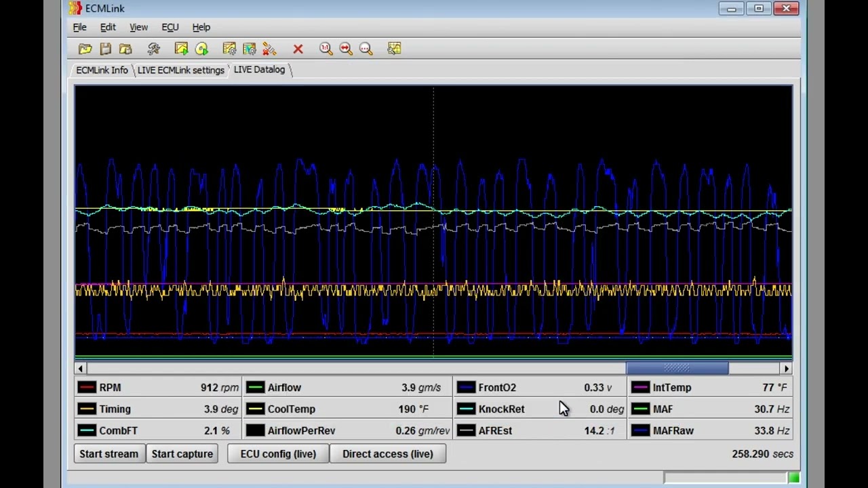Click the zoom fit width magnifier icon
Image resolution: width=868 pixels, height=488 pixels.
coord(346,49)
